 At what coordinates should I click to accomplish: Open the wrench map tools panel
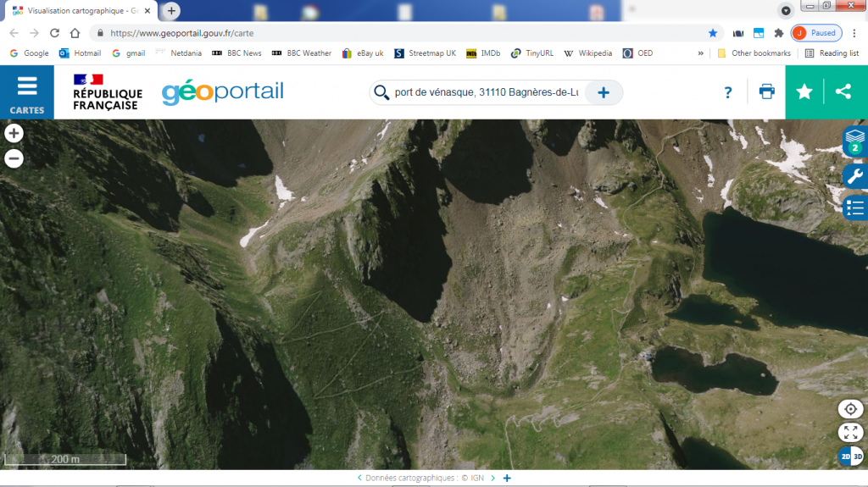(x=854, y=175)
